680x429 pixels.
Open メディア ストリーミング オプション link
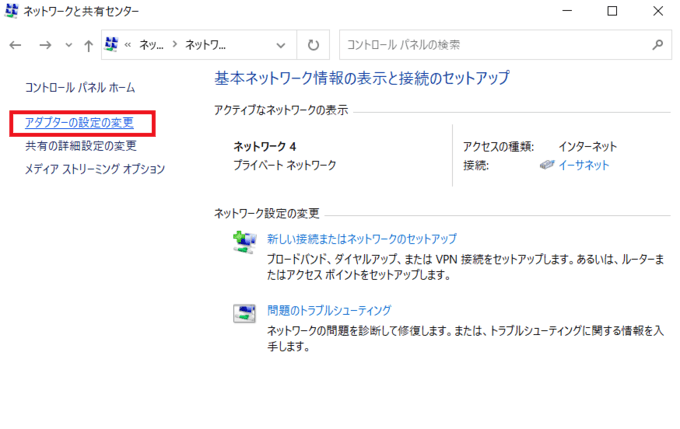coord(95,169)
